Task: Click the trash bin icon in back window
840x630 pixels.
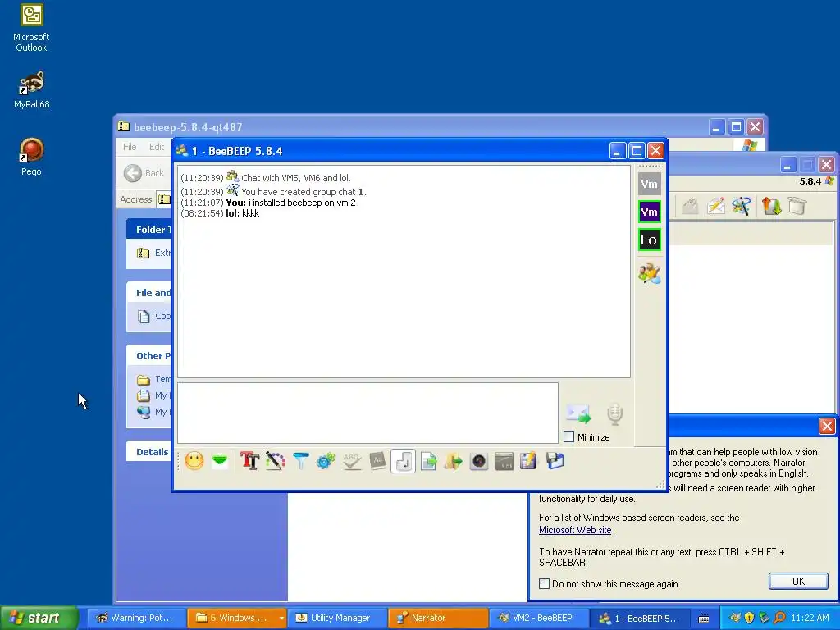Action: (x=797, y=206)
